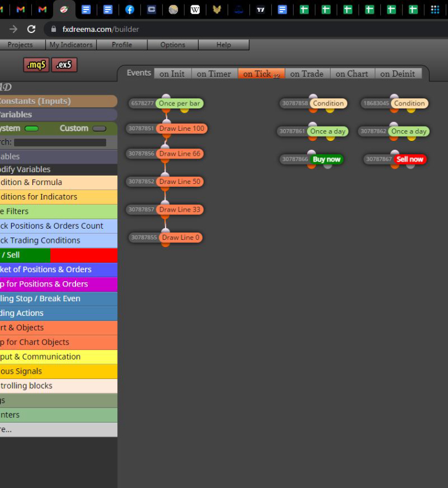Open Loop for Chart Objects category
Viewport: 448px width, 488px height.
tap(58, 342)
